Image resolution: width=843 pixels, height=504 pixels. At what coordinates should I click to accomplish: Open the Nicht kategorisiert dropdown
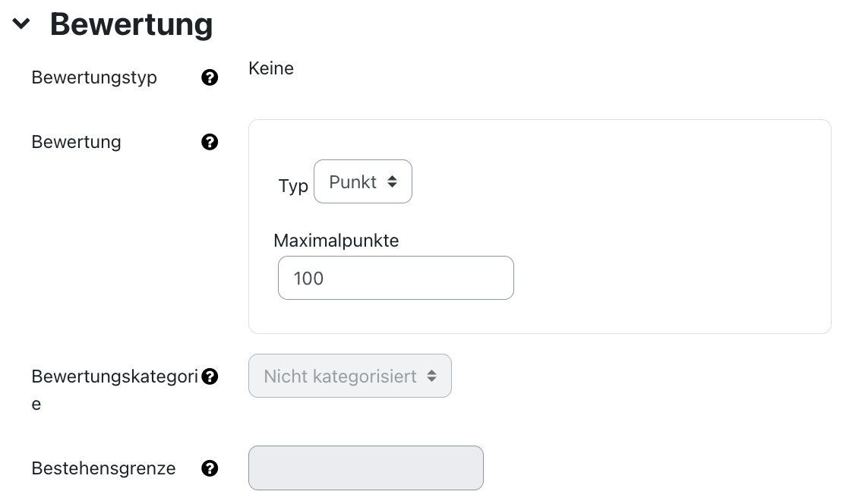[349, 376]
